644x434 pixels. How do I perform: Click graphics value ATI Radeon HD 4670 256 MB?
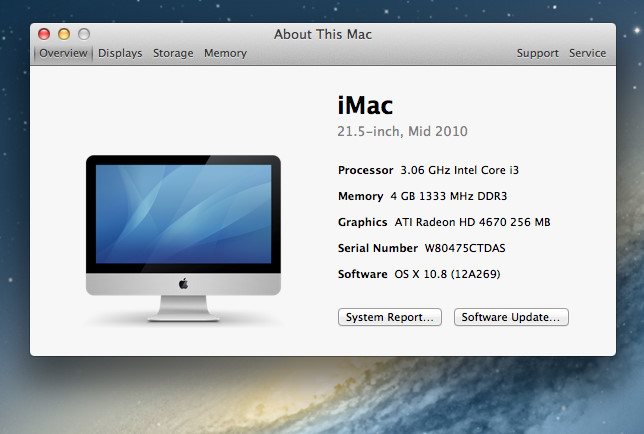coord(472,222)
